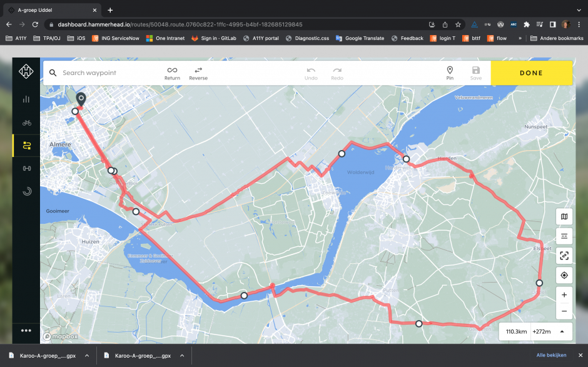Click Alle bekijken downloads link
588x367 pixels.
click(551, 355)
